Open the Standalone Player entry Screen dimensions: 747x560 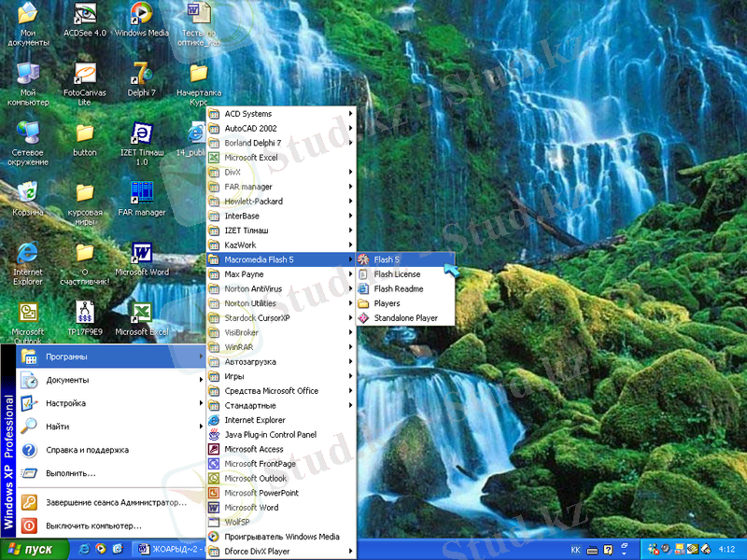405,318
